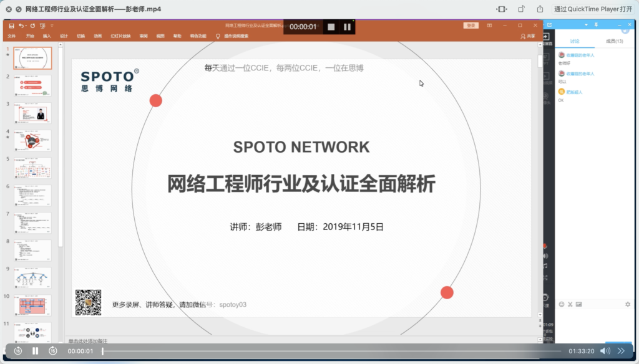639x364 pixels.
Task: Click the SPOTO NETWORK heading text
Action: 301,147
